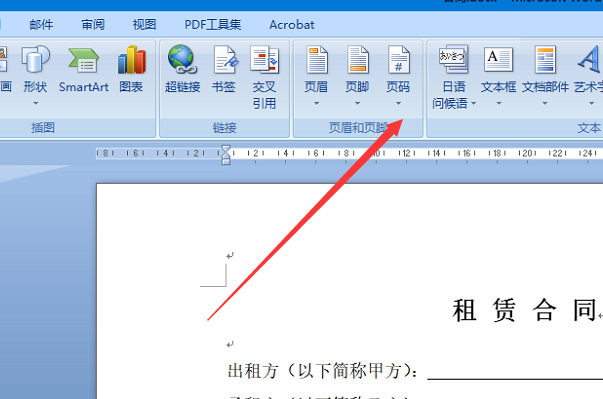Click the 页码 page number icon
This screenshot has height=399, width=603.
[398, 60]
